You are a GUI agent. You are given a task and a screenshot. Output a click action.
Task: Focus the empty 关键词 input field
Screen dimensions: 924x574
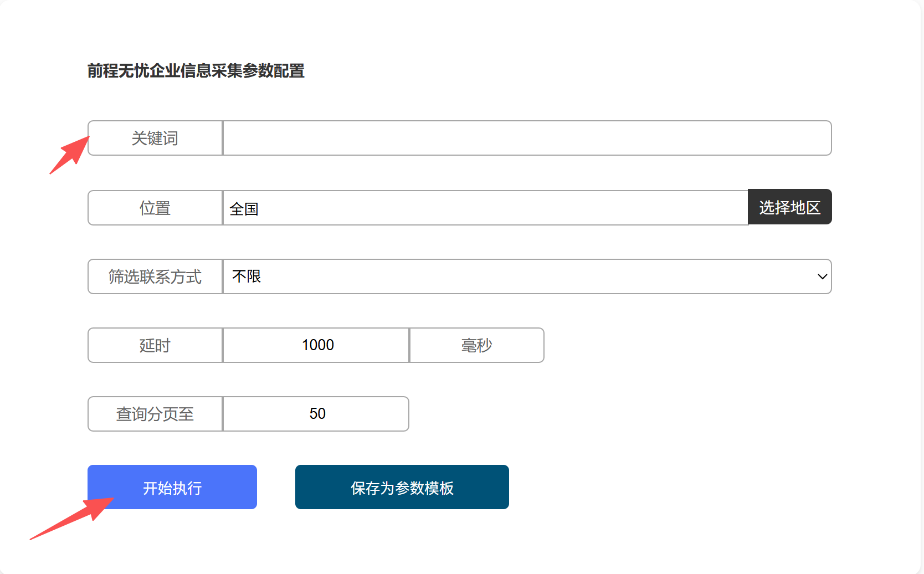pyautogui.click(x=527, y=138)
